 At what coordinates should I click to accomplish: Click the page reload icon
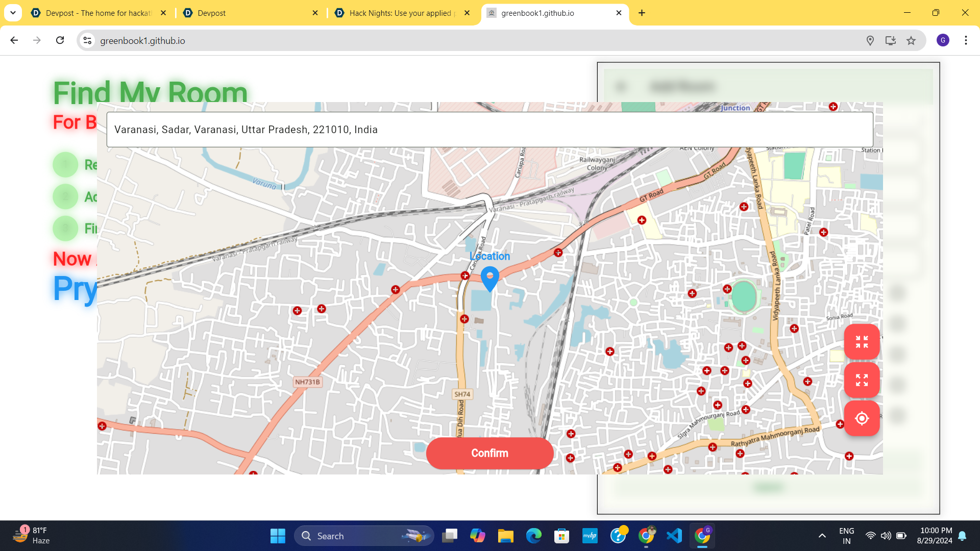point(60,40)
